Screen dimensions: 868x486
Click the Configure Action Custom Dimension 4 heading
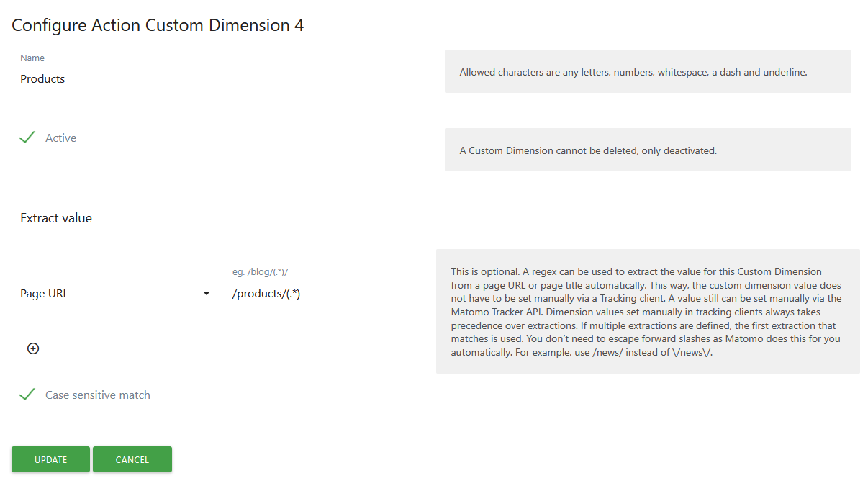point(158,25)
